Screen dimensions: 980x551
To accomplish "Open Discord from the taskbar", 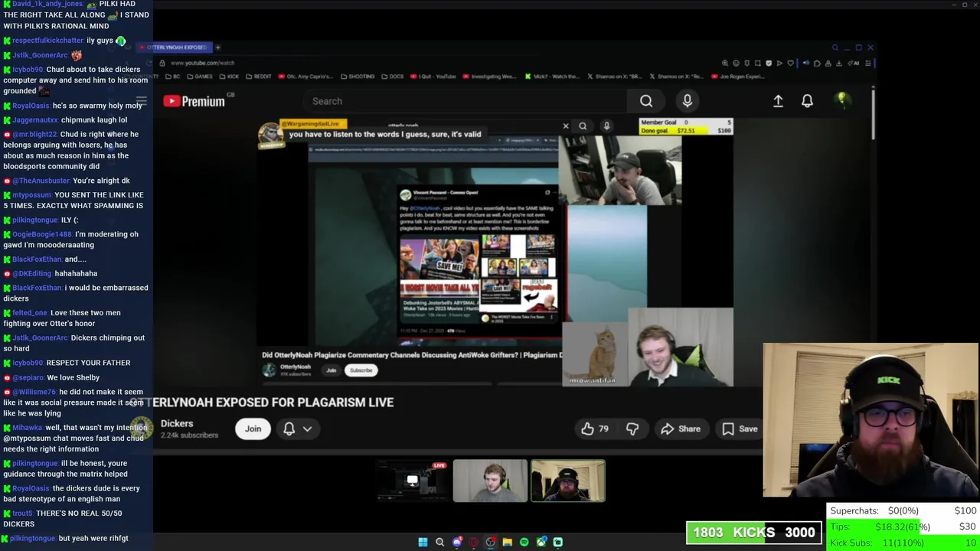I will pyautogui.click(x=457, y=542).
